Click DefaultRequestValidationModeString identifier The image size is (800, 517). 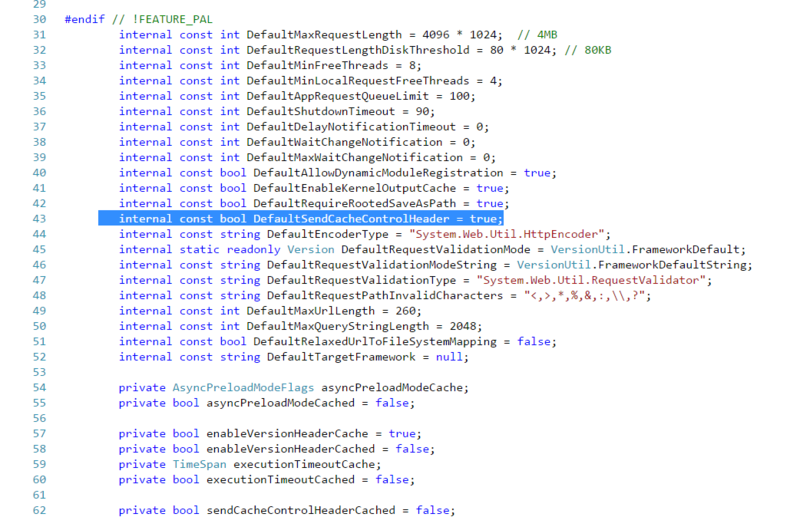(x=382, y=264)
